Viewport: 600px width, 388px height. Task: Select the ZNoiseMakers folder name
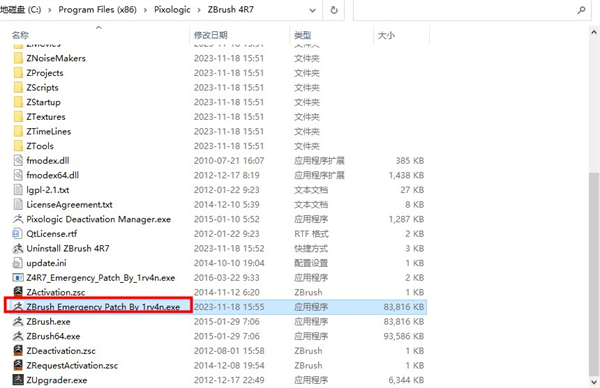coord(56,58)
